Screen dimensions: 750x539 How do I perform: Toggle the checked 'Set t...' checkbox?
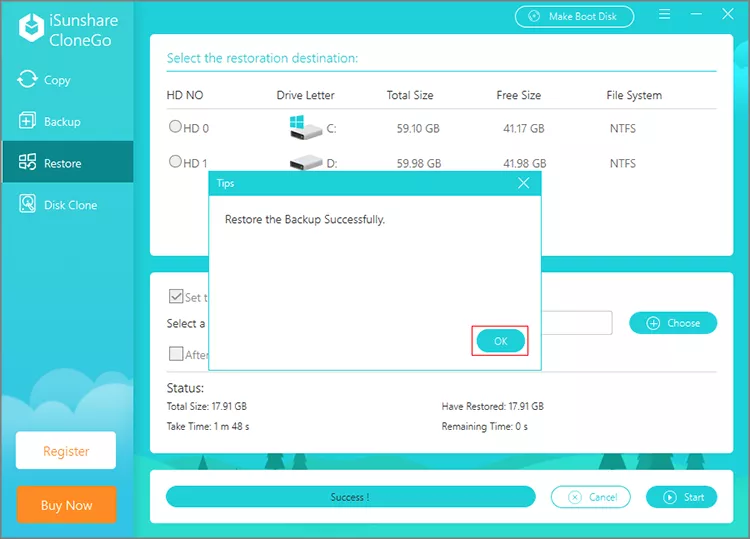point(176,297)
